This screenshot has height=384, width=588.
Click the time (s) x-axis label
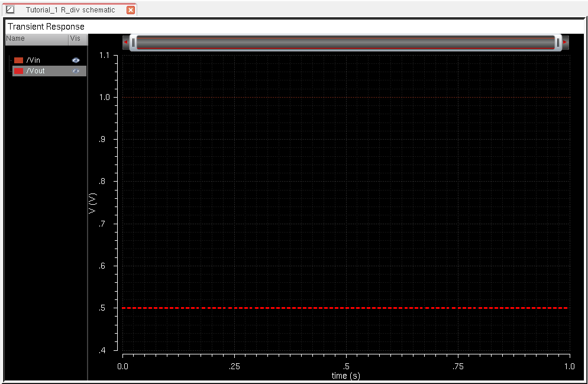[345, 376]
